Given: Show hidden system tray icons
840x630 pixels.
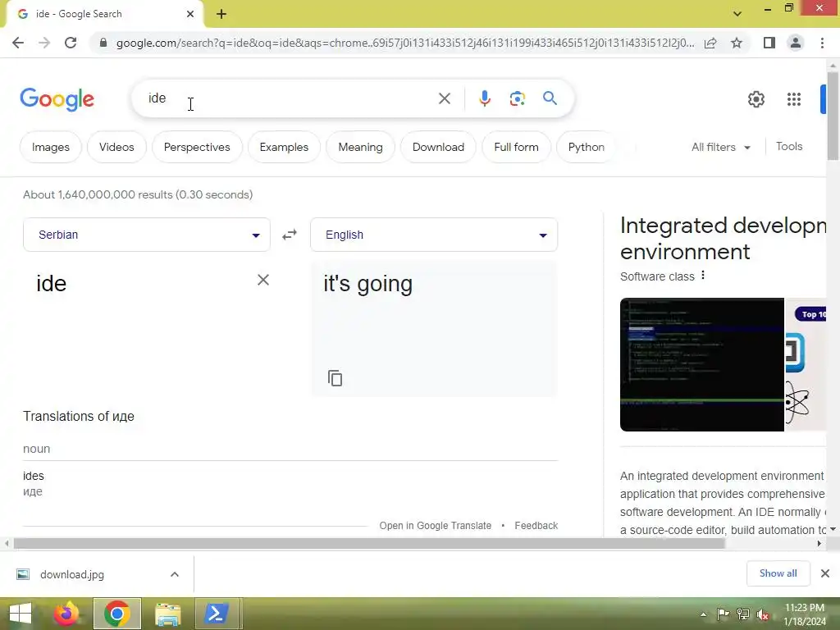Looking at the screenshot, I should click(x=703, y=614).
